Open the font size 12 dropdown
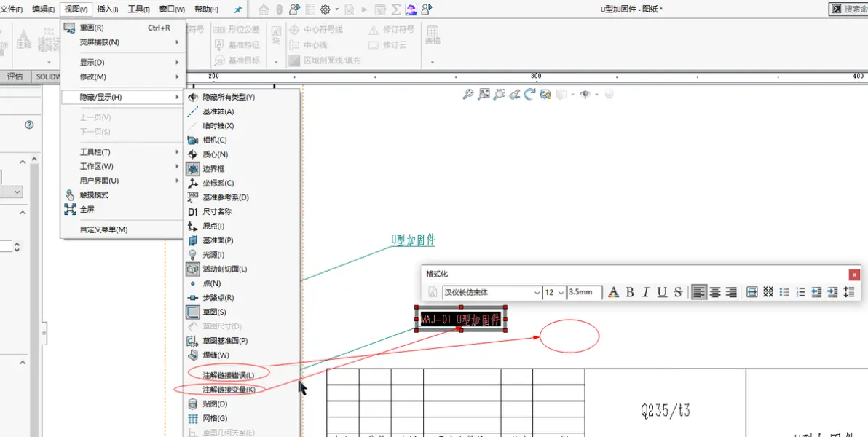This screenshot has width=868, height=437. coord(561,293)
